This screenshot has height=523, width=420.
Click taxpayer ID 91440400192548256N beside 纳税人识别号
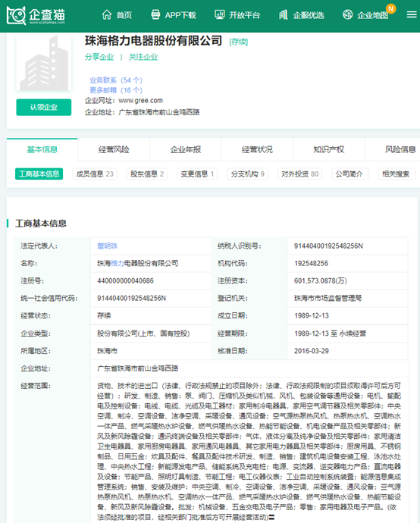[328, 246]
